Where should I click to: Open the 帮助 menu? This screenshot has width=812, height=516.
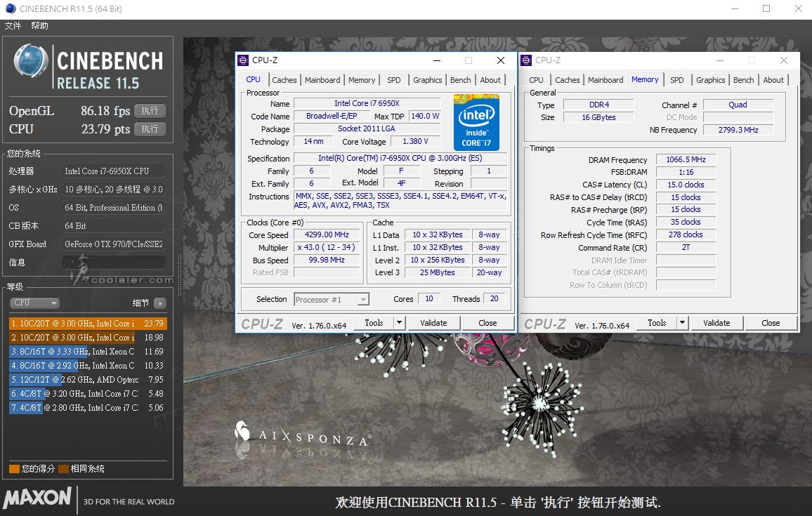tap(39, 26)
